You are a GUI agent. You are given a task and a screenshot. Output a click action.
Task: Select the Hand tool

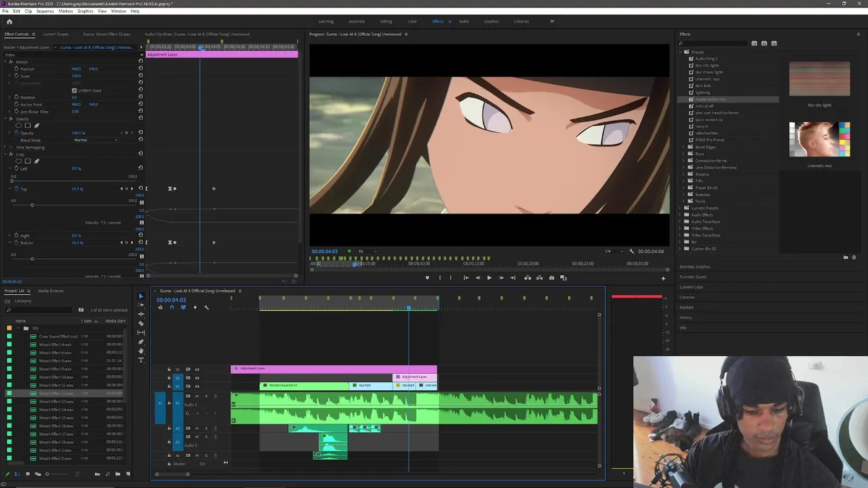click(141, 350)
